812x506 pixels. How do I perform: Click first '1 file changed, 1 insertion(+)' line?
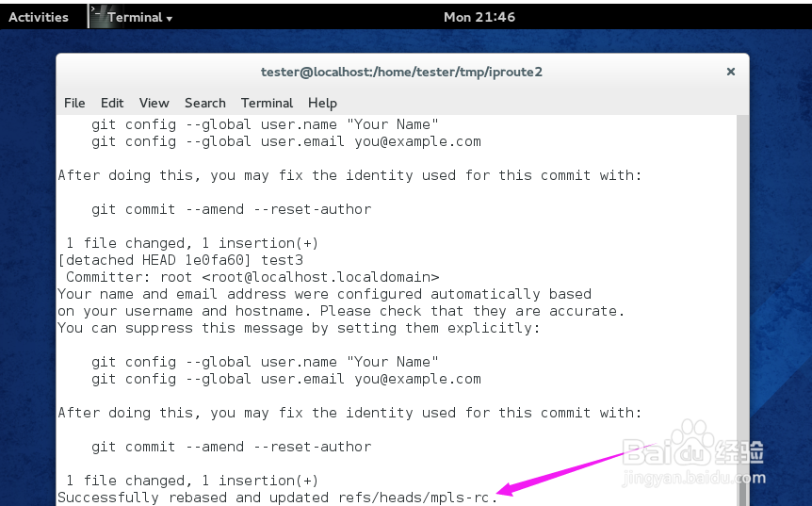point(192,243)
